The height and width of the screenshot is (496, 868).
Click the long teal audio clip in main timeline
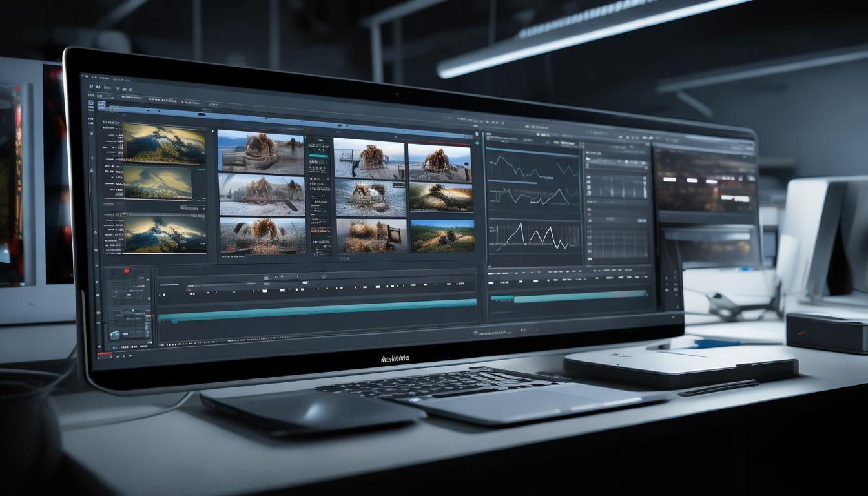pyautogui.click(x=316, y=302)
